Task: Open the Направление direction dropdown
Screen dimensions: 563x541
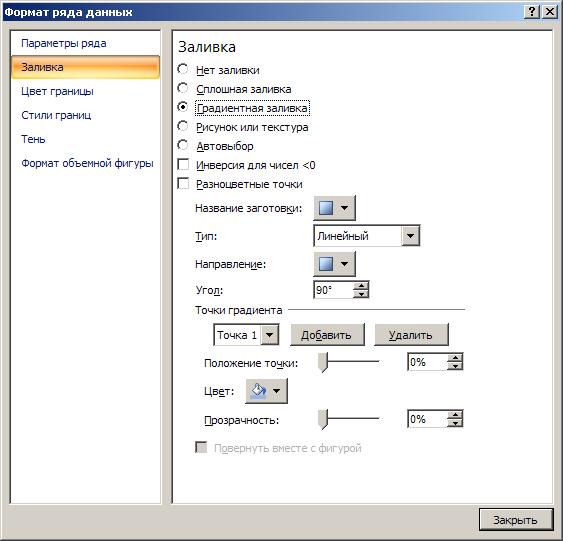Action: 334,264
